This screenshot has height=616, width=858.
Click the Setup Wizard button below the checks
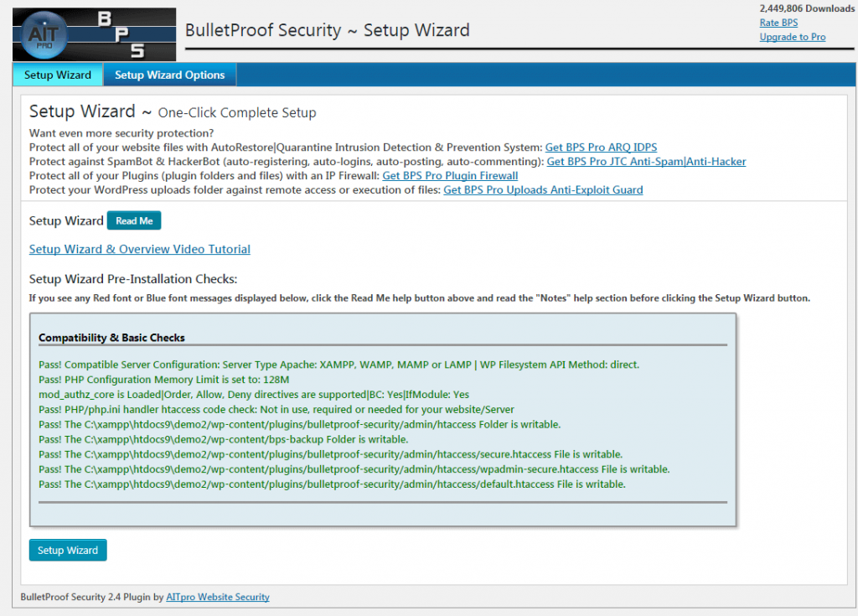(x=68, y=551)
